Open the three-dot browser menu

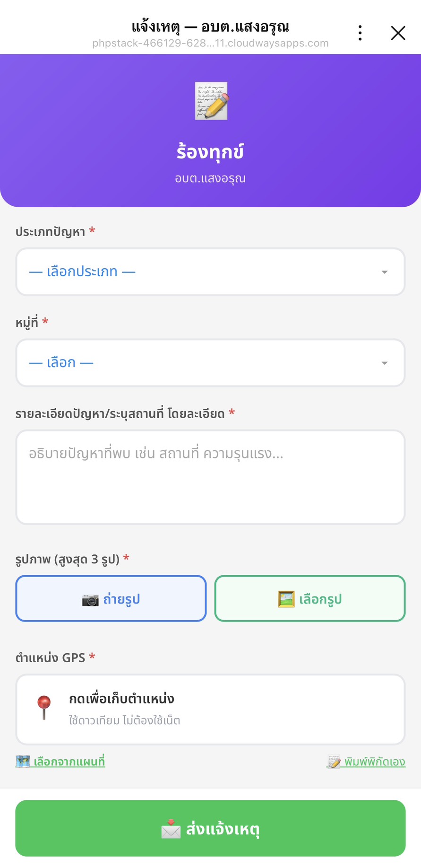pos(360,33)
